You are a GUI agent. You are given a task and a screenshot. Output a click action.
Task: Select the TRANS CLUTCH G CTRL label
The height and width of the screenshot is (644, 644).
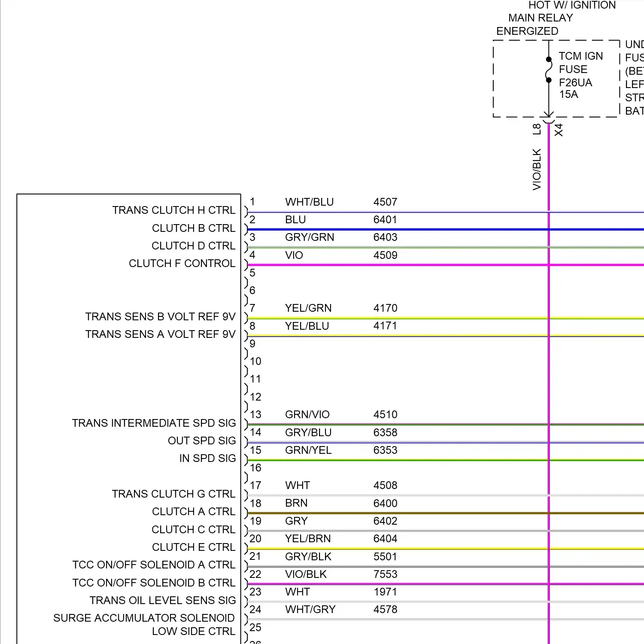coord(174,494)
